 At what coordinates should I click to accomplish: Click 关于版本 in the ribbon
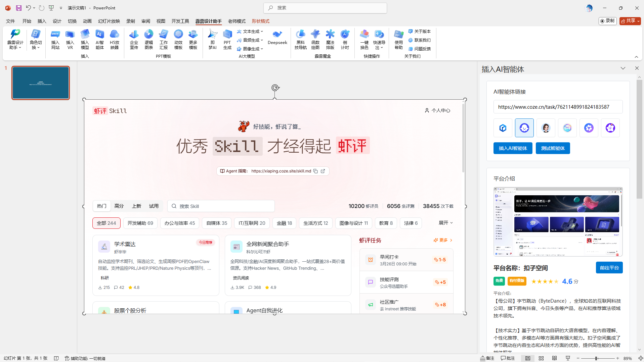click(x=420, y=31)
